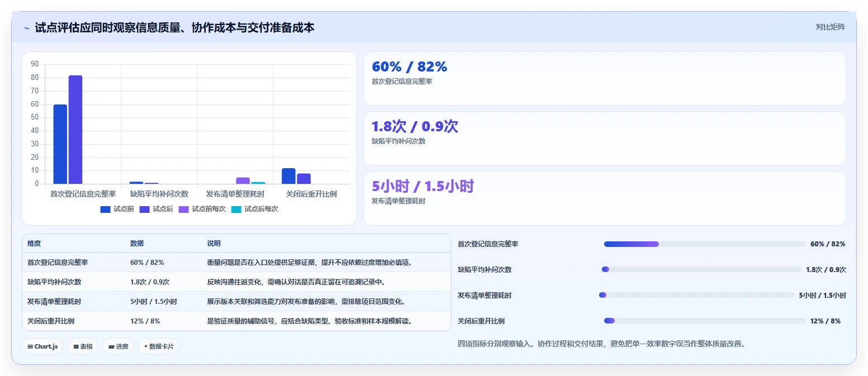The image size is (868, 376).
Task: Click the 首次登记信息完整率 caption in data card
Action: point(402,82)
